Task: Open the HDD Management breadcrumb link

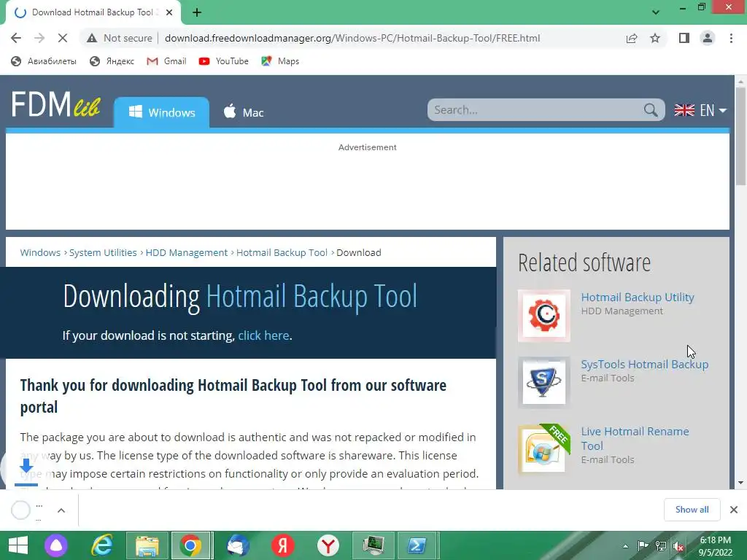Action: pyautogui.click(x=187, y=252)
